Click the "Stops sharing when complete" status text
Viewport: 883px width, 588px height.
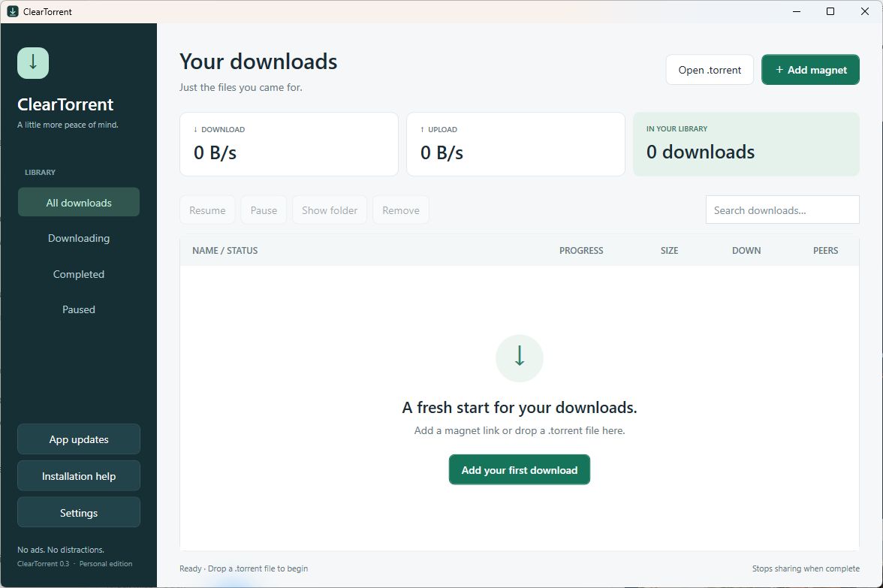[x=806, y=568]
